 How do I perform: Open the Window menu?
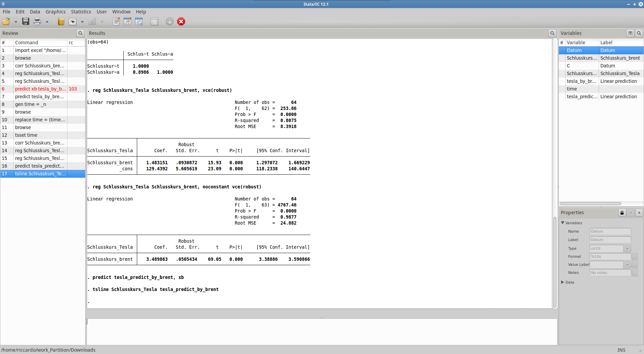[x=121, y=12]
